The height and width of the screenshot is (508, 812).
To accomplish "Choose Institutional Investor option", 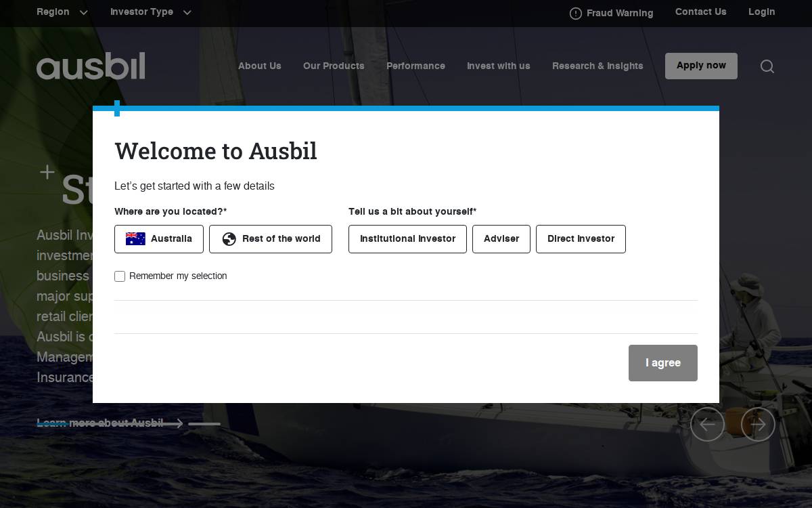I will (407, 239).
